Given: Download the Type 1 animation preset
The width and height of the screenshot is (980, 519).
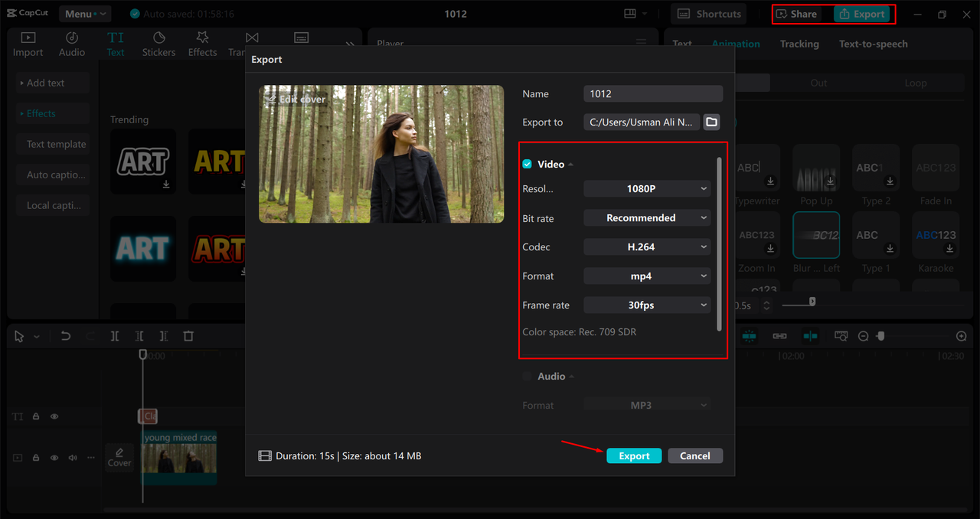Looking at the screenshot, I should pos(890,249).
